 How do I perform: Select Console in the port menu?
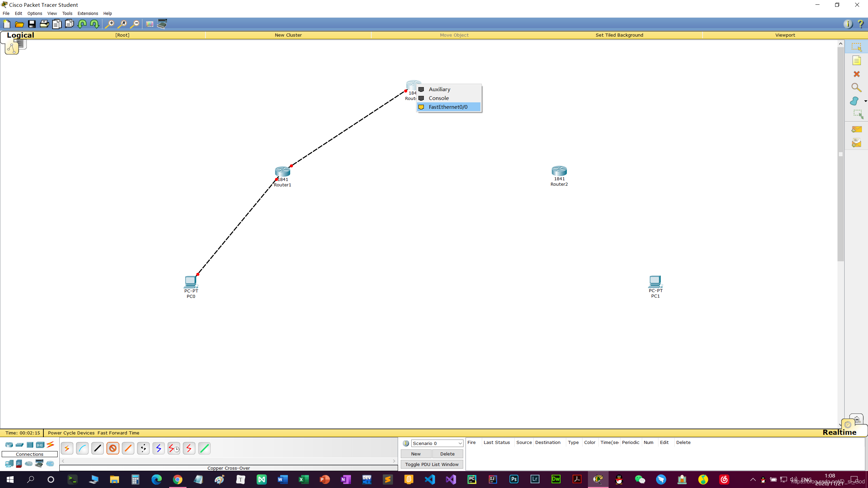point(438,98)
